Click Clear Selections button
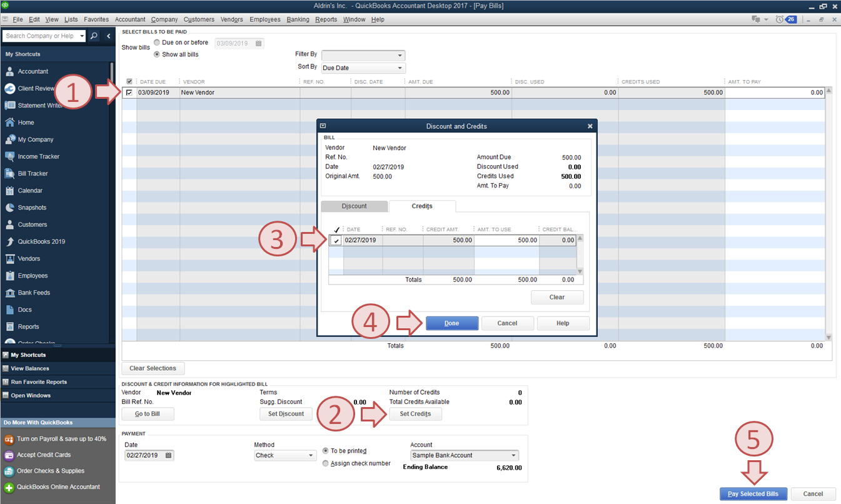 tap(153, 368)
